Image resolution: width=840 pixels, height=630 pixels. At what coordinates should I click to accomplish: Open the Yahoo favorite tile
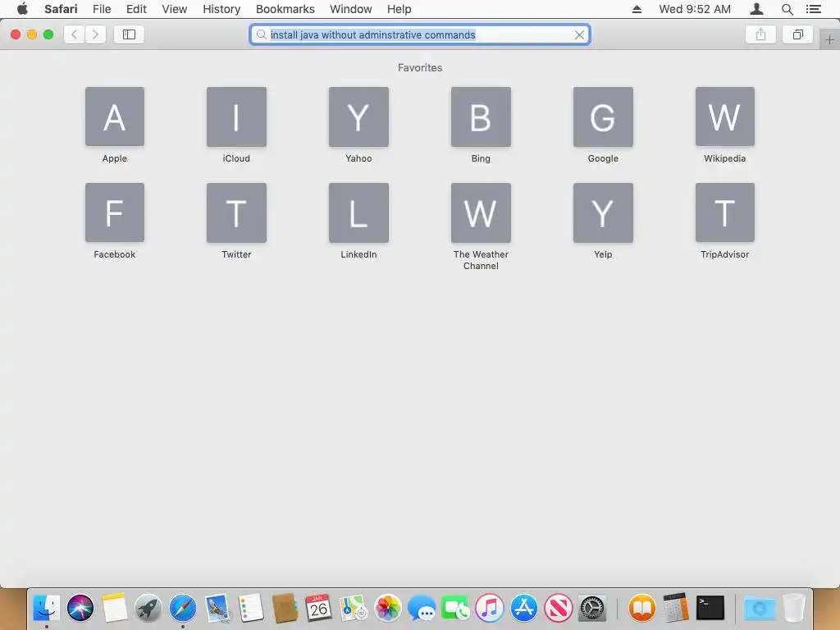(x=358, y=116)
